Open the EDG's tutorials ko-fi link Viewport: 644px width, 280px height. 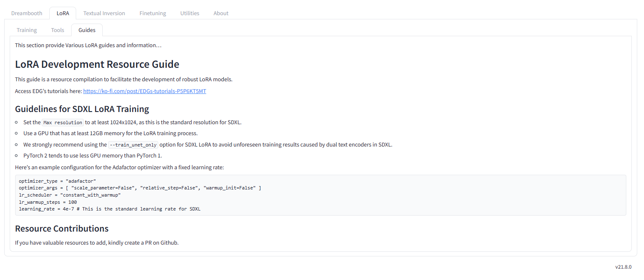[x=145, y=91]
